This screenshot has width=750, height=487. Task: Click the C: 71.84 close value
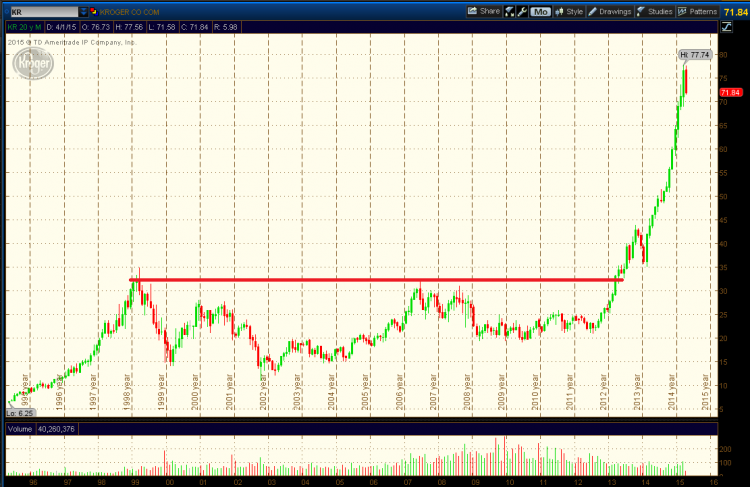(x=195, y=27)
